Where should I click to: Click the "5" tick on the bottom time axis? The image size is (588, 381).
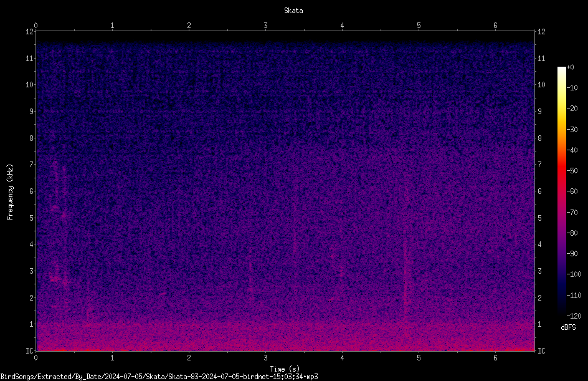click(x=419, y=358)
